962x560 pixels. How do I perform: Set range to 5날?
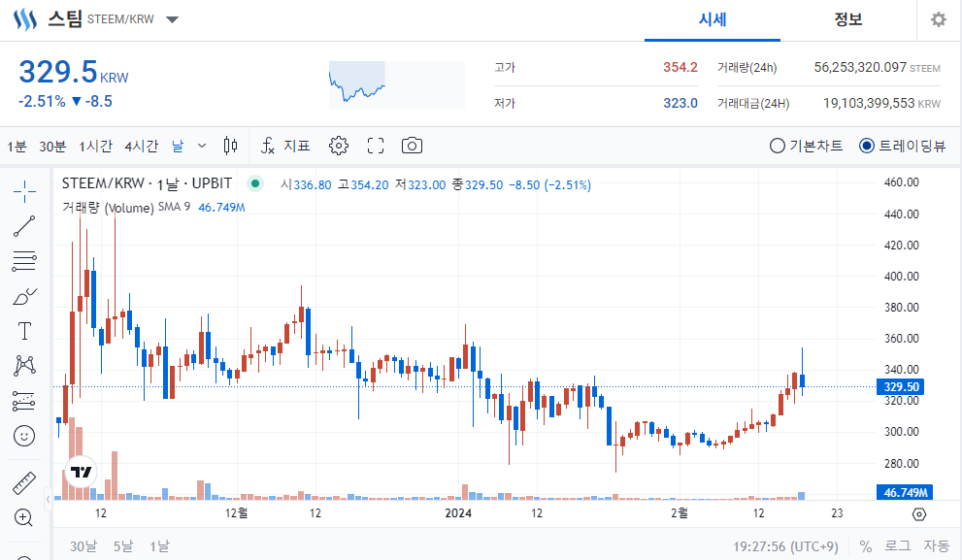pos(122,545)
